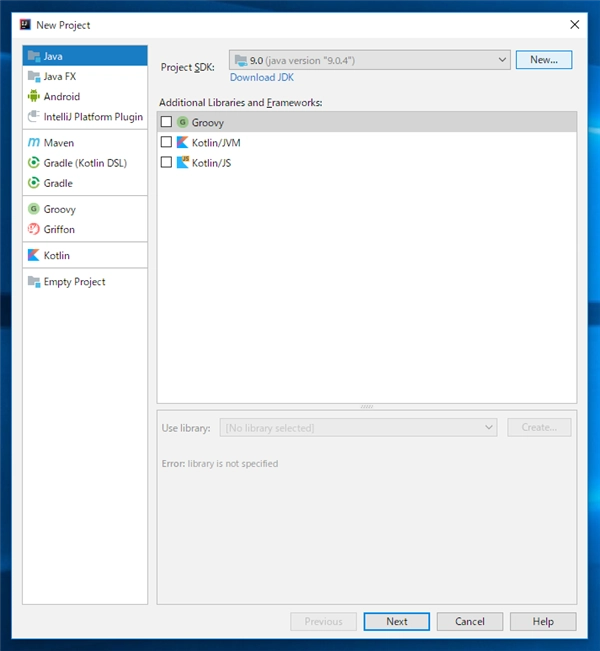Click the Kotlin/JVM label text
Screen dimensions: 600x651
(x=216, y=143)
